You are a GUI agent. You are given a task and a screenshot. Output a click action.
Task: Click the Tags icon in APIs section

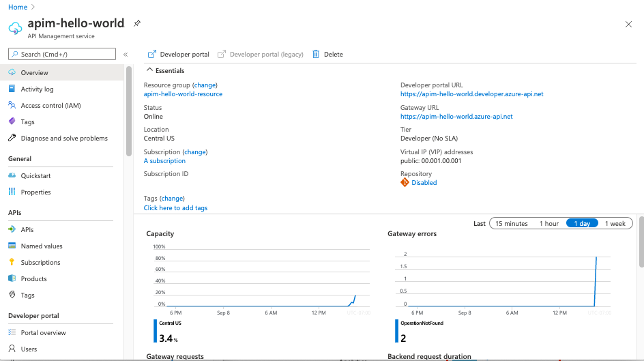point(12,295)
